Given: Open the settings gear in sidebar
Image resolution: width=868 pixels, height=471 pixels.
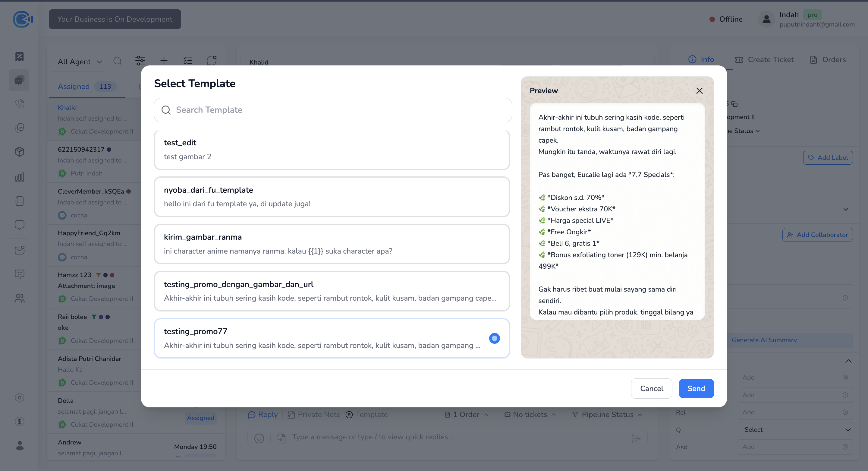Looking at the screenshot, I should click(20, 397).
